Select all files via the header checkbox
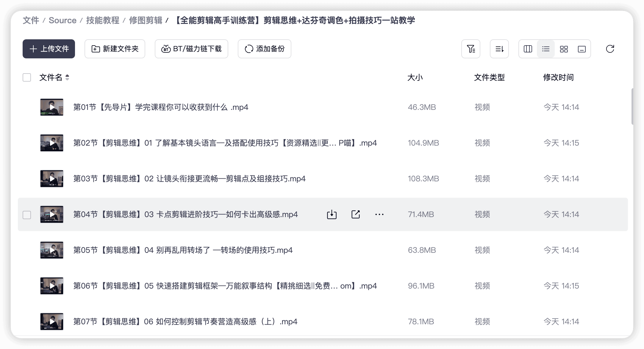The width and height of the screenshot is (644, 349). tap(27, 77)
